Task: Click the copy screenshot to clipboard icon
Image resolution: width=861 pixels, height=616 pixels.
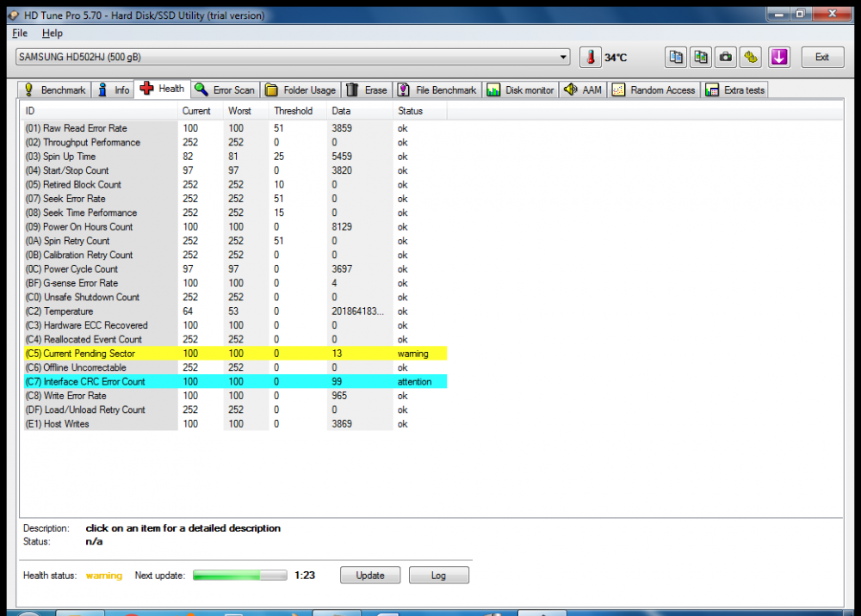Action: (701, 57)
